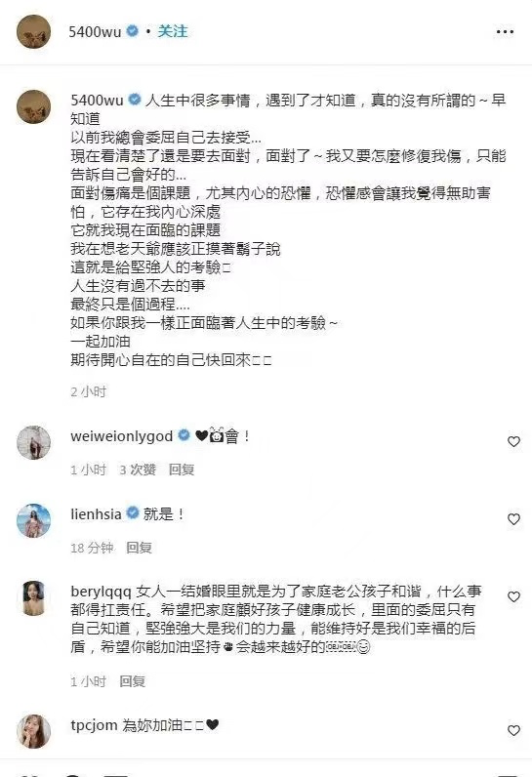Tap heart icon beside tpcjom comment
This screenshot has height=777, width=532.
[x=513, y=730]
